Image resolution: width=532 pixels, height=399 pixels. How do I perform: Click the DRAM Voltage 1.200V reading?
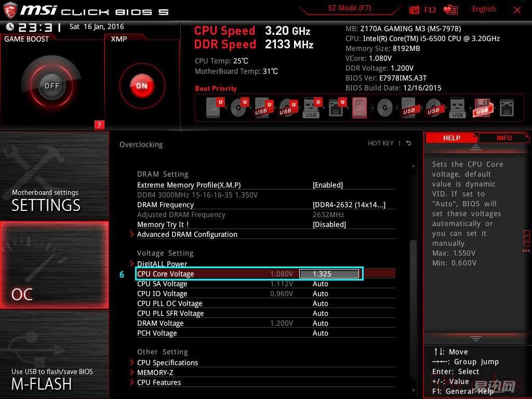pyautogui.click(x=281, y=323)
